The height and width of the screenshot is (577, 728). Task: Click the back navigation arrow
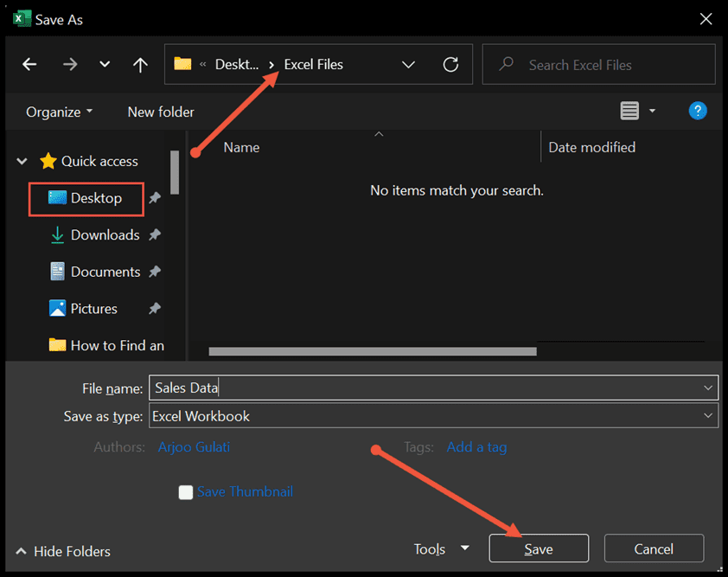pos(29,64)
